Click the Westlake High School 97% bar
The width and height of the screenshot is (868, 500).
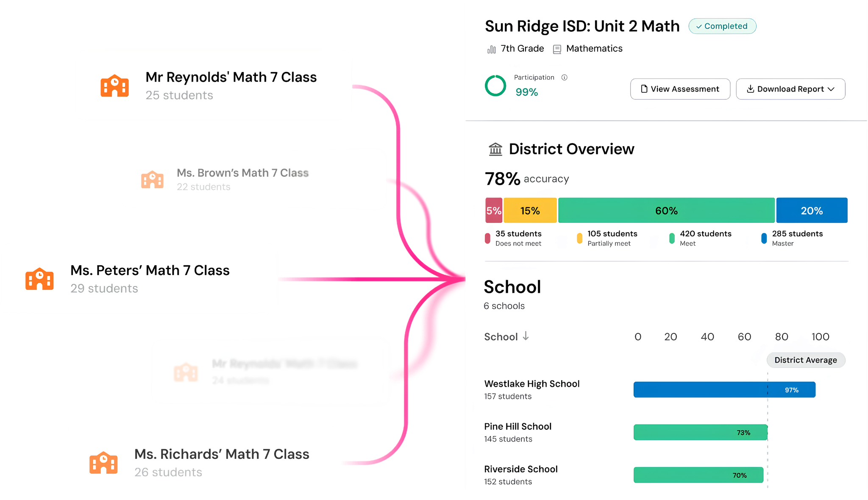724,389
